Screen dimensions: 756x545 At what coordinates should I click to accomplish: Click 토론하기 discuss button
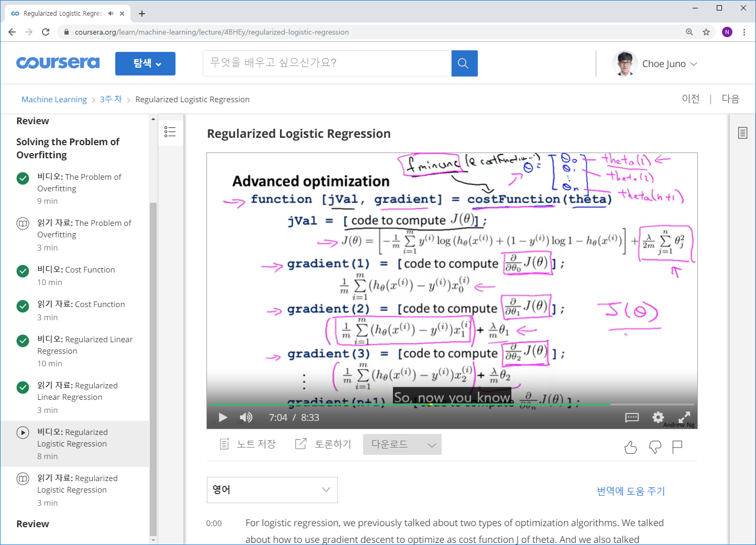point(323,444)
